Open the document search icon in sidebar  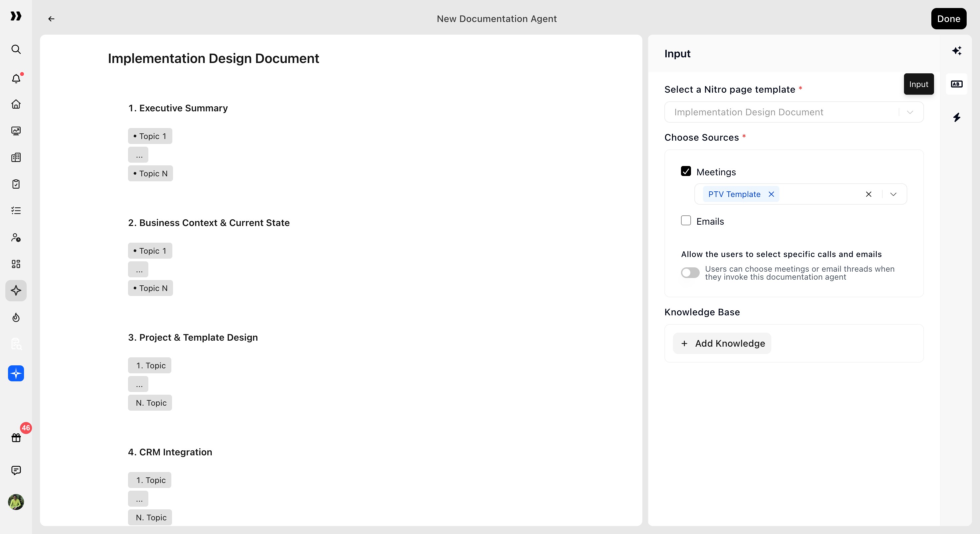(x=16, y=344)
